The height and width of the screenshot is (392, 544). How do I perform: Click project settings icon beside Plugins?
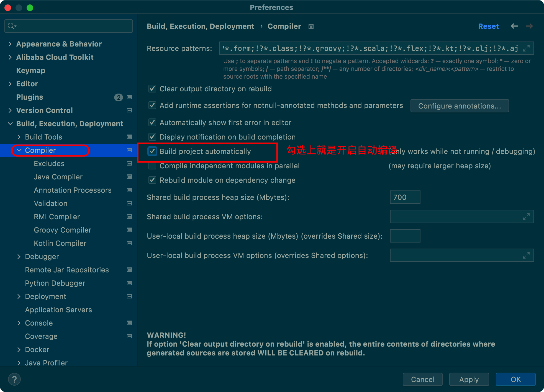tap(129, 97)
